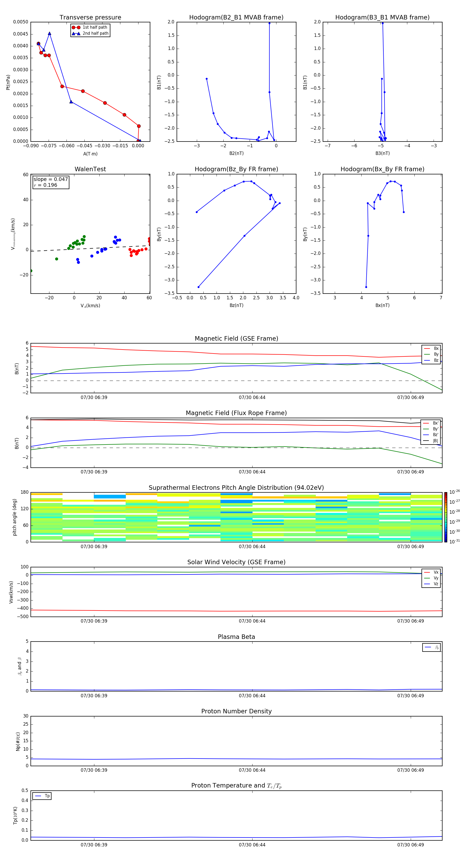473x868 pixels.
Task: Click the "By'" flux rope legend entry
Action: click(x=431, y=429)
